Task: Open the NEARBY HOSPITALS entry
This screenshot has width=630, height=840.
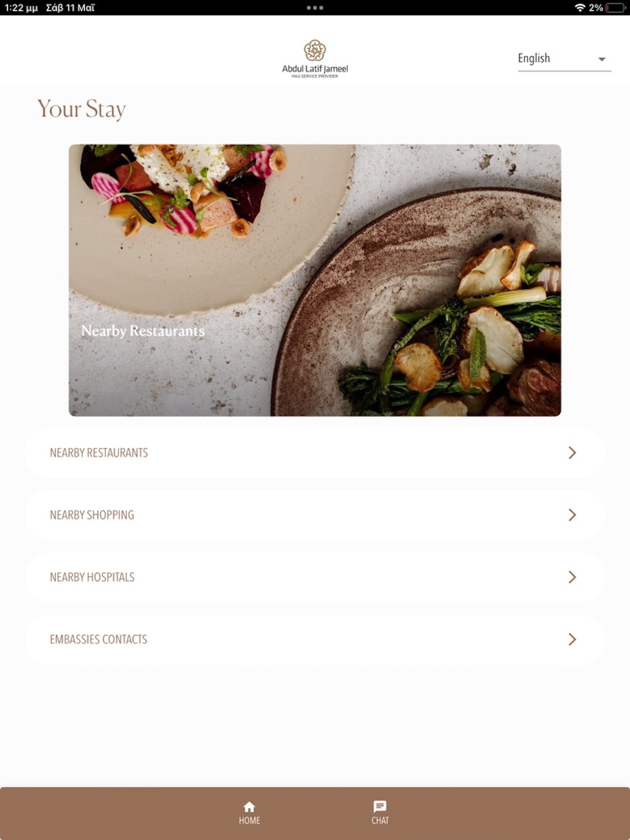Action: click(x=315, y=577)
